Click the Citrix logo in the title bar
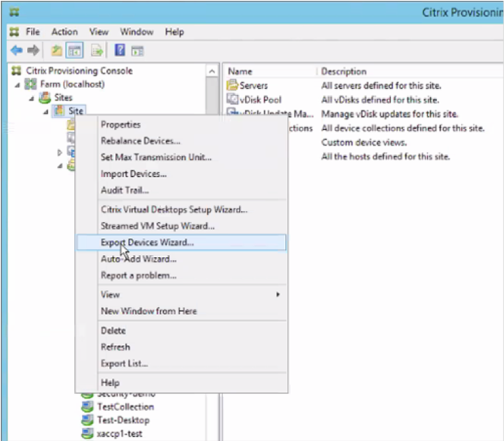The width and height of the screenshot is (504, 441). tap(14, 12)
